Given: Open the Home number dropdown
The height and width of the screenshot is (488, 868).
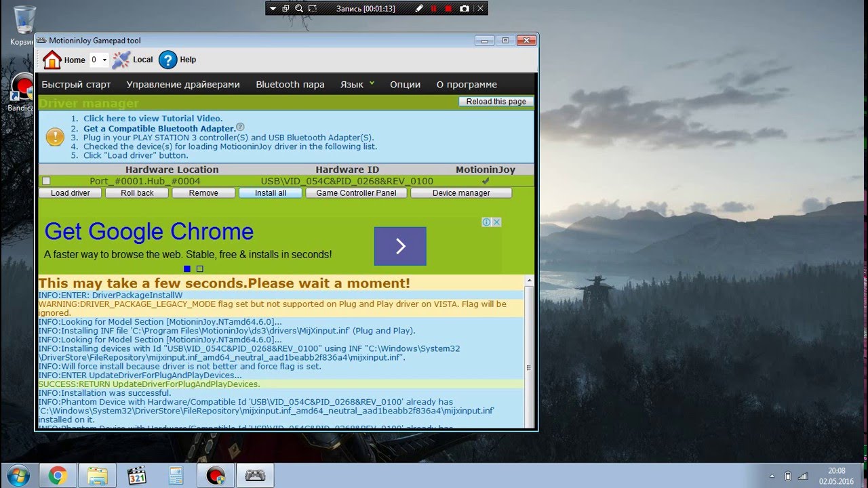Looking at the screenshot, I should 99,60.
